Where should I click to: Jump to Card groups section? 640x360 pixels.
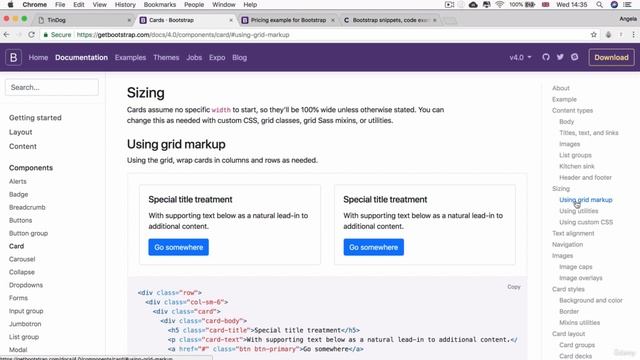[x=577, y=345]
